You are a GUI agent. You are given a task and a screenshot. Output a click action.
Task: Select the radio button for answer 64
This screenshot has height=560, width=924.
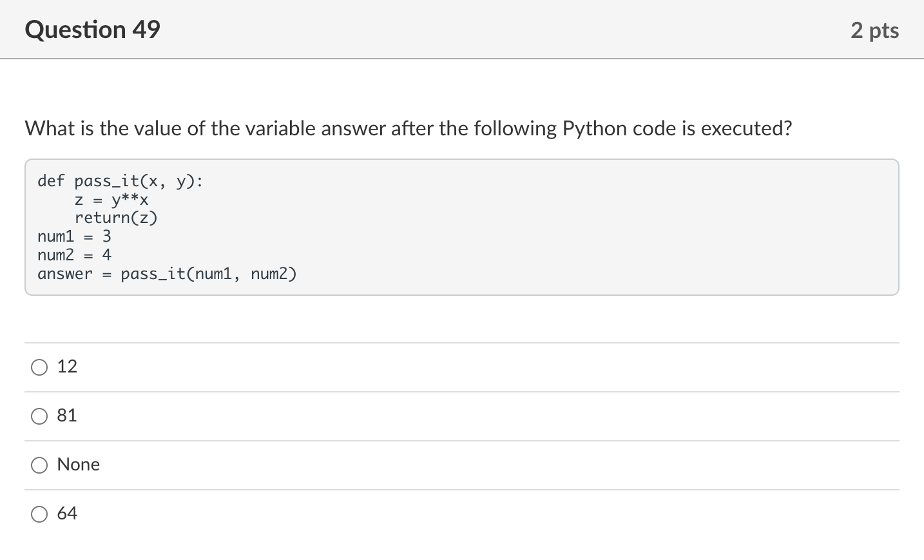tap(39, 514)
